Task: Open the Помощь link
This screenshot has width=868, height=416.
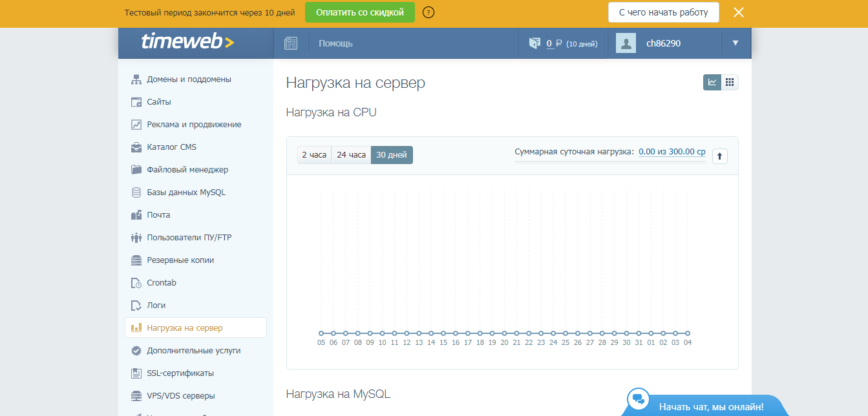Action: [x=335, y=43]
